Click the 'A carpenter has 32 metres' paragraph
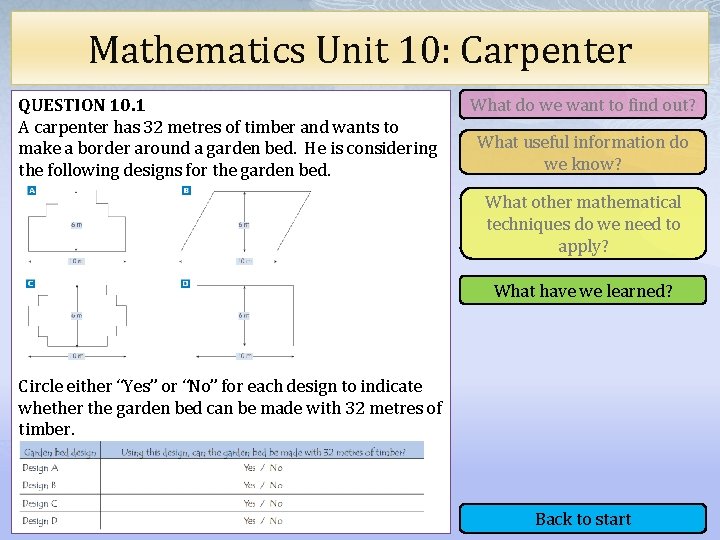 (228, 148)
